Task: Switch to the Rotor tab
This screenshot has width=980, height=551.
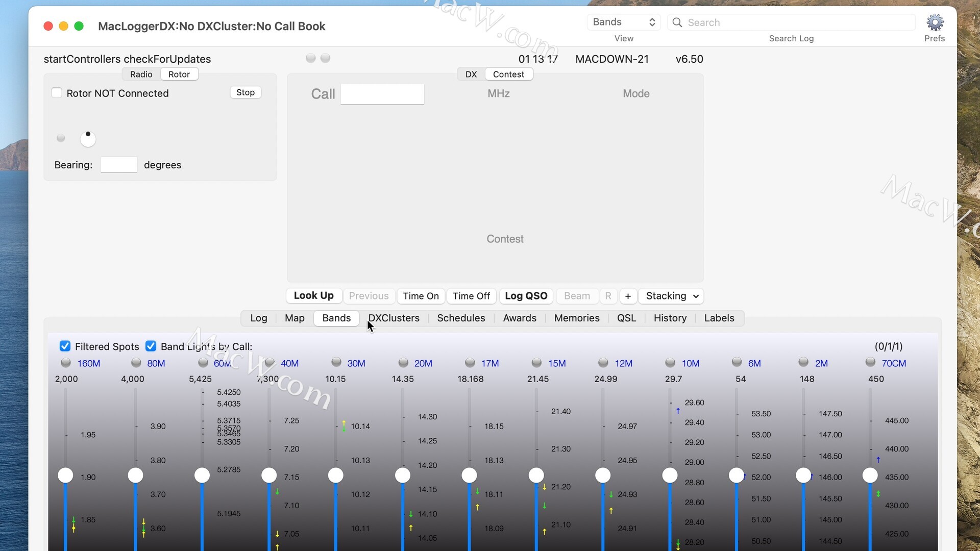Action: (x=179, y=74)
